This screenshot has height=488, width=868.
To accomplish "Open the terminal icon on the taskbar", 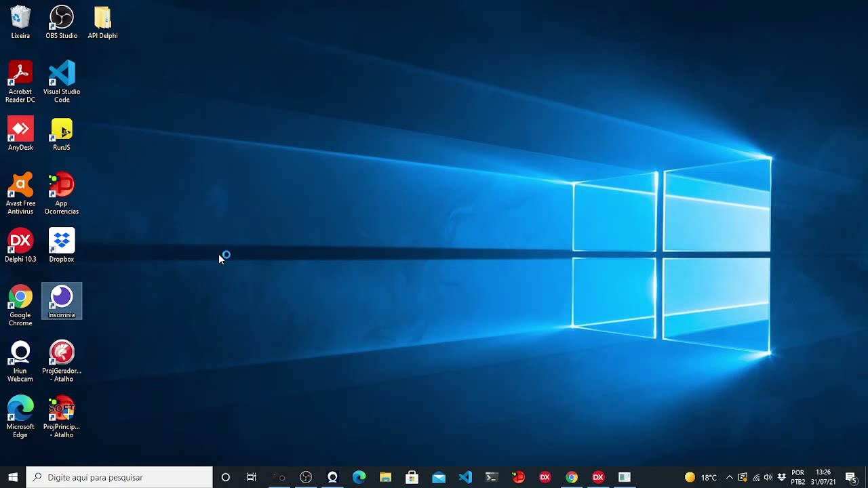I will [x=492, y=477].
